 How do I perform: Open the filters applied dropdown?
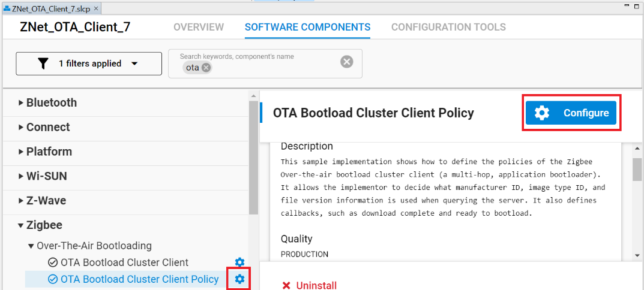(89, 64)
